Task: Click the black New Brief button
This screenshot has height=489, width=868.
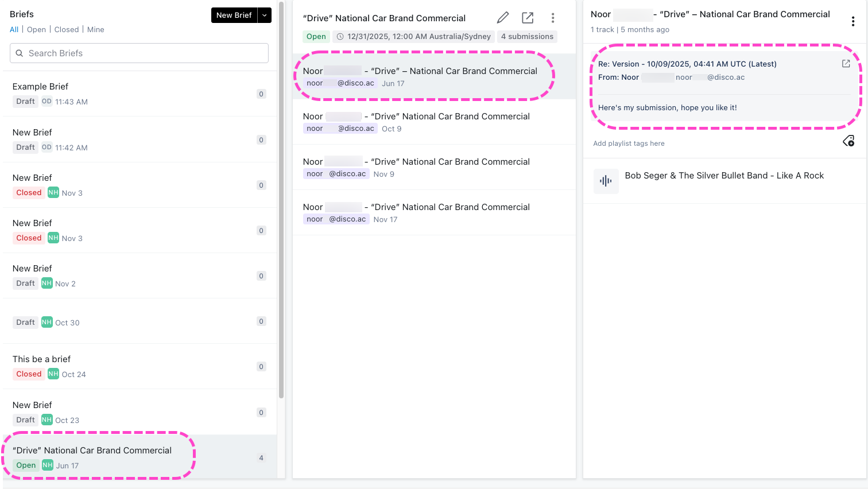Action: coord(234,15)
